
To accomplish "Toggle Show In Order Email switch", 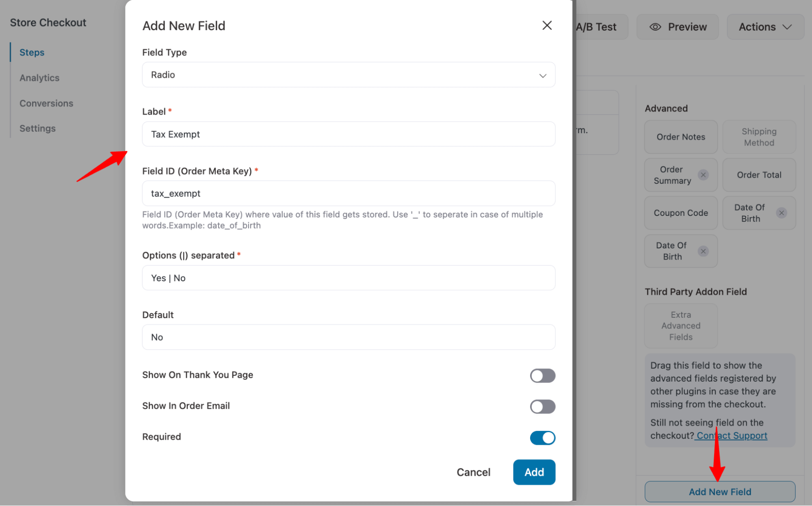I will coord(542,406).
